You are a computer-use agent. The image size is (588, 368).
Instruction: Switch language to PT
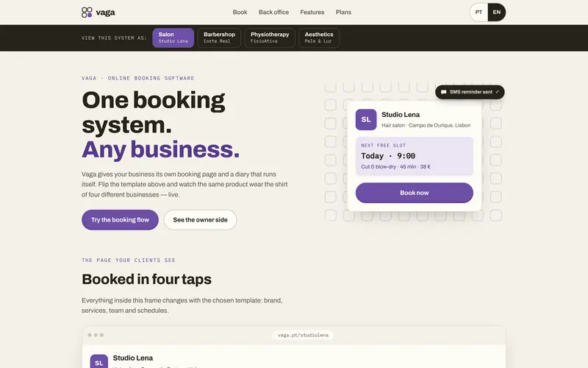479,13
